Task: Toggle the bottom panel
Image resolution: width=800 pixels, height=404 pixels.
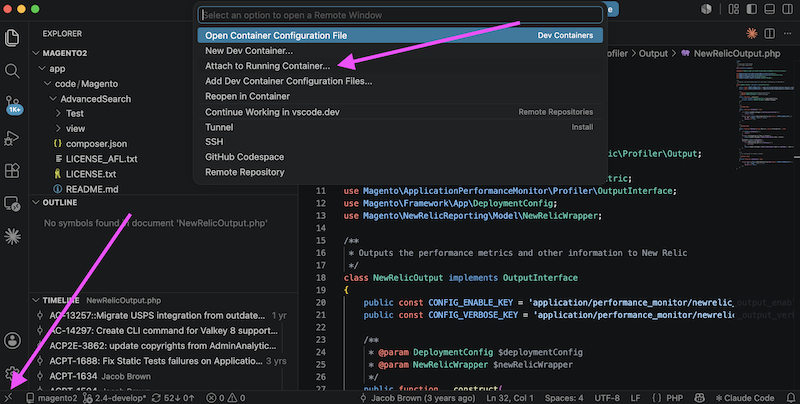Action: tap(769, 9)
